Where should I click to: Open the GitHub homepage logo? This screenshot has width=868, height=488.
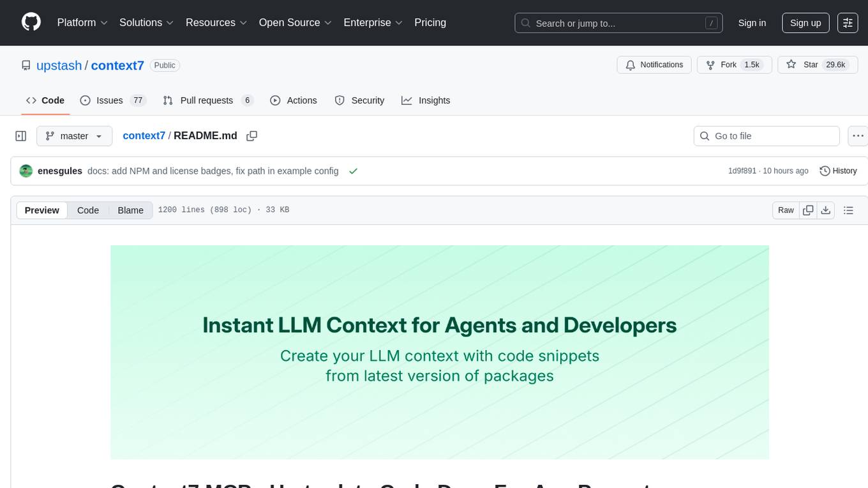pos(31,22)
